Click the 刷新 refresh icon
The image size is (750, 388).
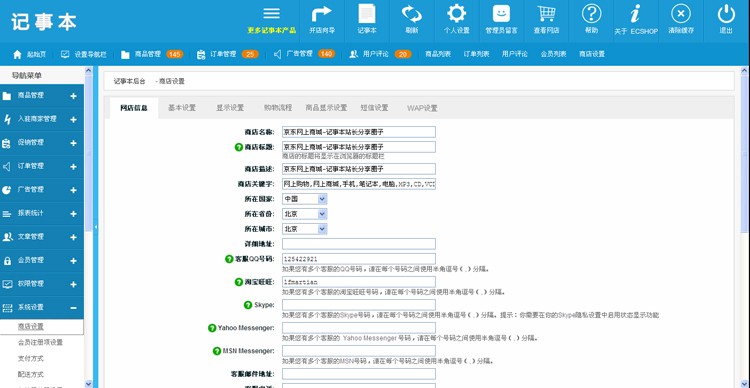[x=411, y=14]
